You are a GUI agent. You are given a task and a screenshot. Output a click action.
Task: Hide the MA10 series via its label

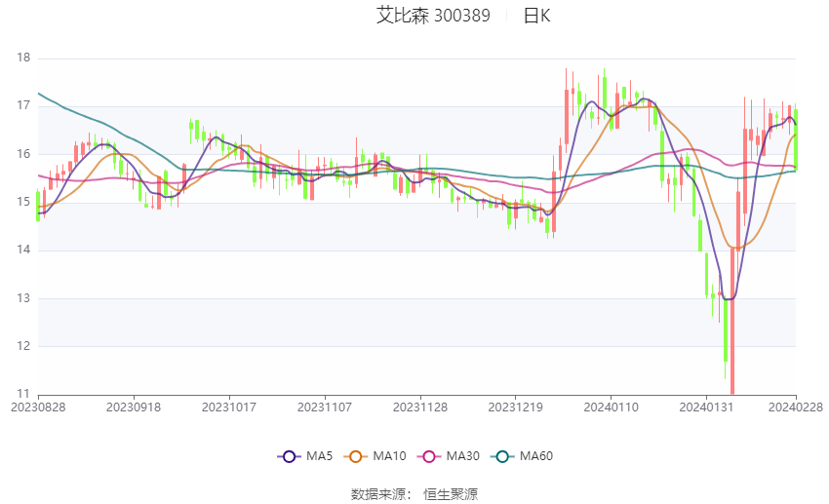pyautogui.click(x=389, y=456)
